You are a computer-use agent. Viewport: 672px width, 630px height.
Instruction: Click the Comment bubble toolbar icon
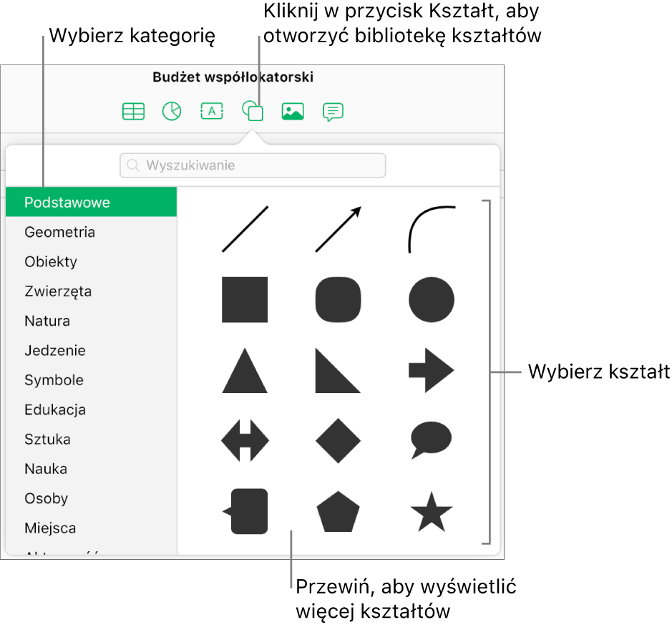(x=333, y=112)
